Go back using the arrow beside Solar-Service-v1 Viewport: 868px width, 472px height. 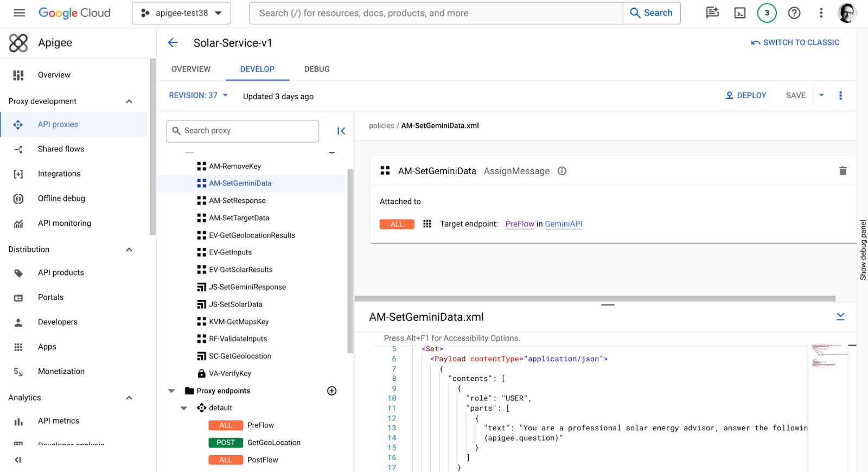click(173, 43)
